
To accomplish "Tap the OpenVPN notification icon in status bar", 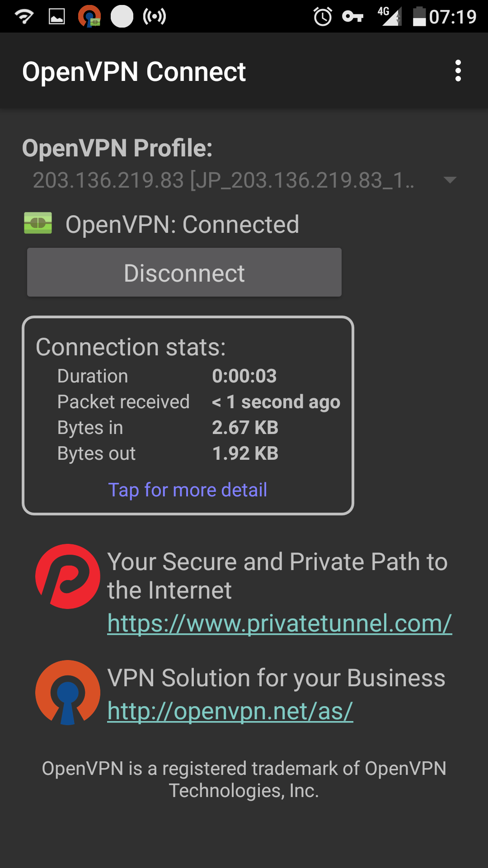I will [x=89, y=17].
